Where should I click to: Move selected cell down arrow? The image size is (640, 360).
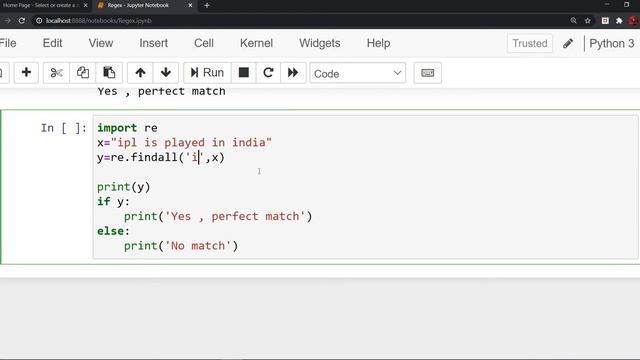click(x=166, y=73)
